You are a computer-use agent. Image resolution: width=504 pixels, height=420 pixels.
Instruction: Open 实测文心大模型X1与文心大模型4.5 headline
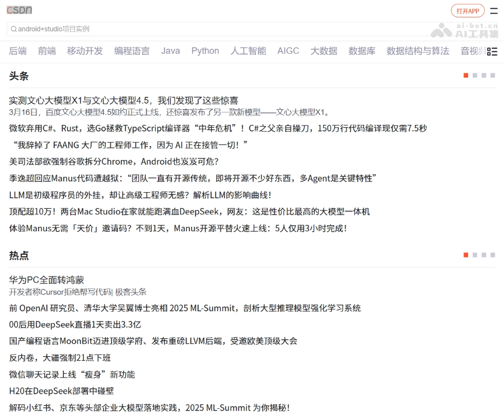(x=123, y=101)
